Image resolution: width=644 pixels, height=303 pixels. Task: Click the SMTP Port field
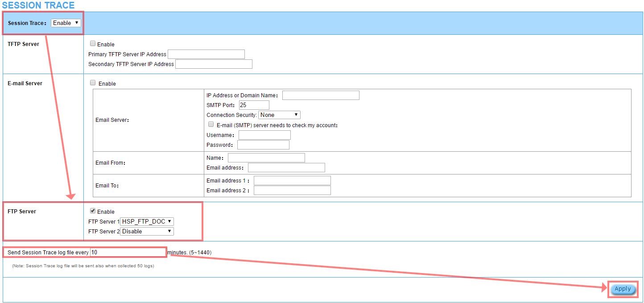tap(254, 105)
